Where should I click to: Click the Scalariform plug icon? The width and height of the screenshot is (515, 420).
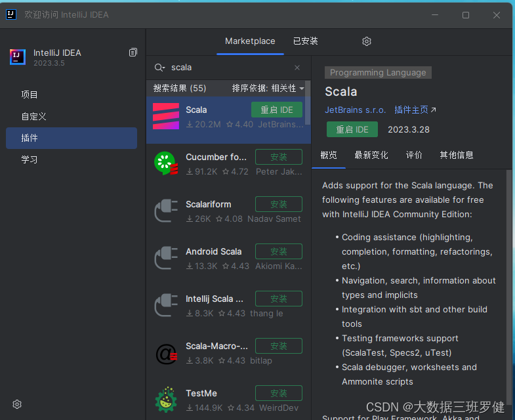pyautogui.click(x=166, y=211)
